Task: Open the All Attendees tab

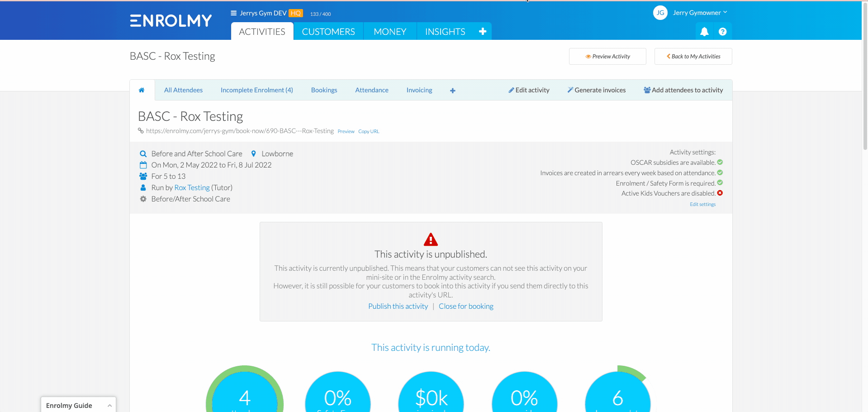Action: (x=183, y=90)
